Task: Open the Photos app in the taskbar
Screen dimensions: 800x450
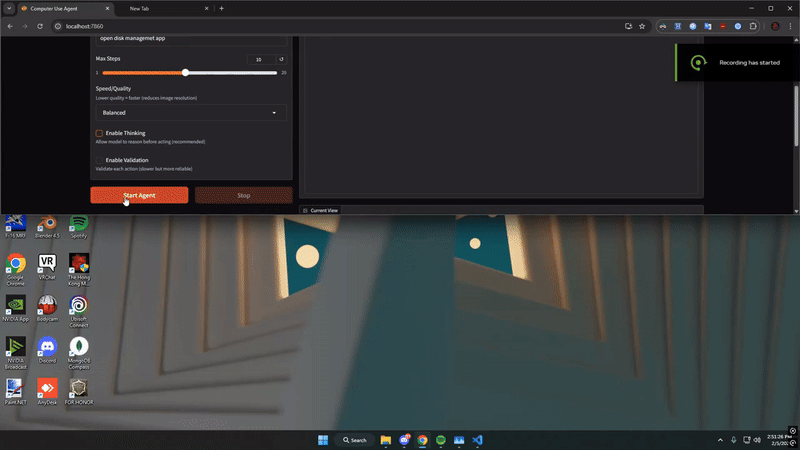Action: 459,440
